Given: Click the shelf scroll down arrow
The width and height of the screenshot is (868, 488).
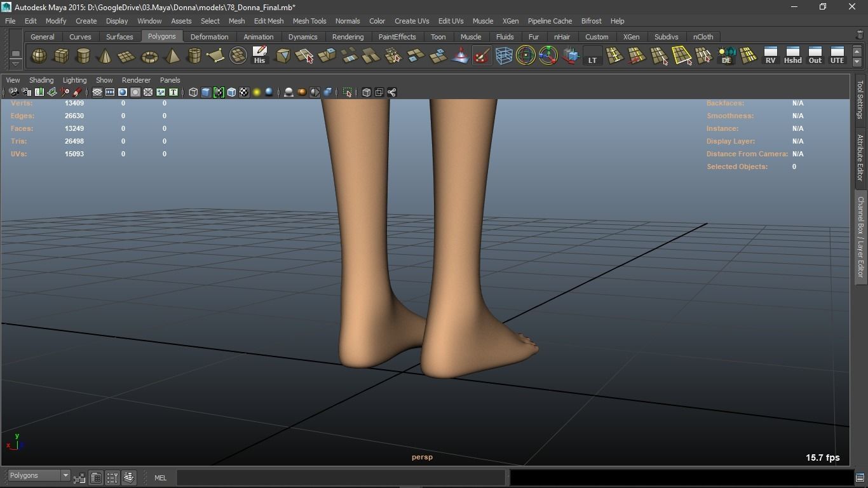Looking at the screenshot, I should click(857, 62).
